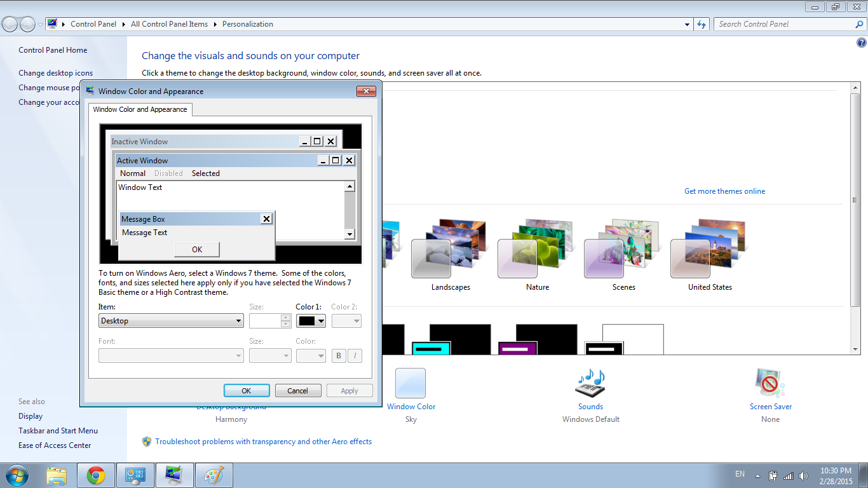Open the Paint app on the taskbar
The width and height of the screenshot is (868, 488).
point(214,475)
